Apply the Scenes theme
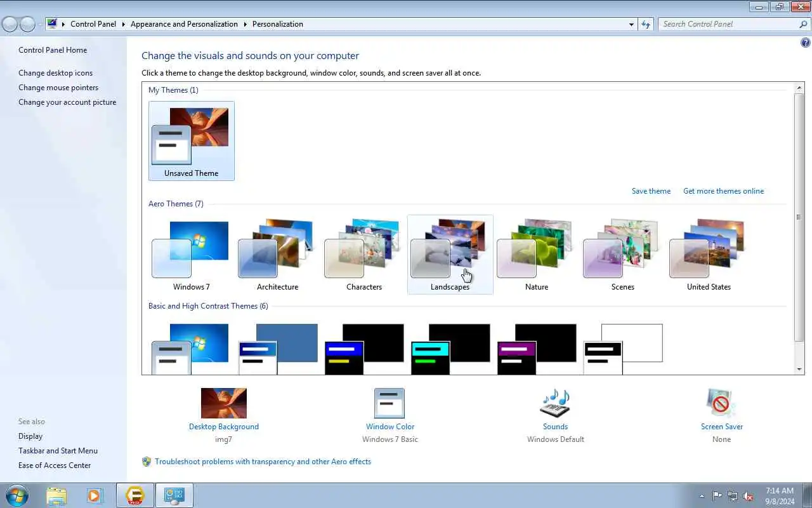Image resolution: width=812 pixels, height=508 pixels. pos(622,255)
